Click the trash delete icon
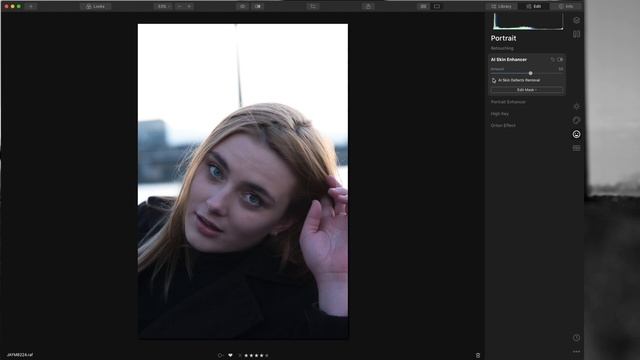This screenshot has height=360, width=640. [478, 356]
